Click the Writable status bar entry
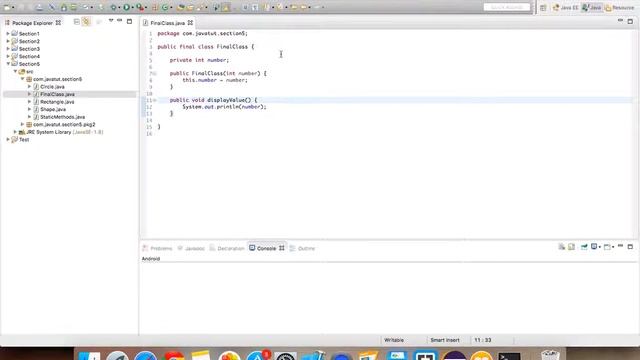The width and height of the screenshot is (640, 360). pos(394,340)
